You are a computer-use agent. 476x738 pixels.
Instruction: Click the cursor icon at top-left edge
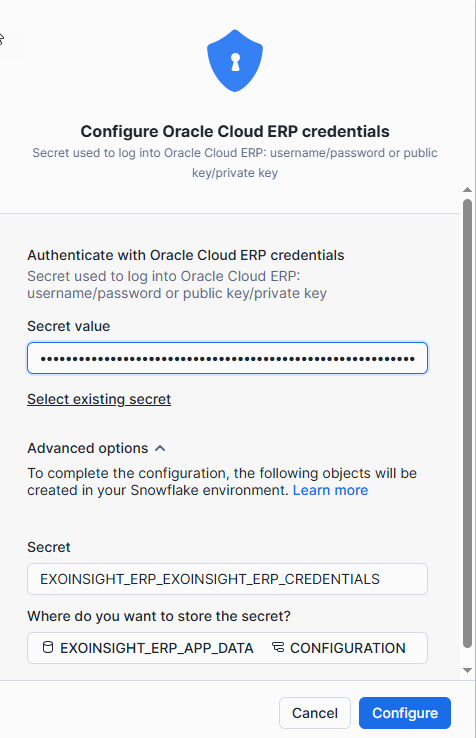(x=1, y=39)
